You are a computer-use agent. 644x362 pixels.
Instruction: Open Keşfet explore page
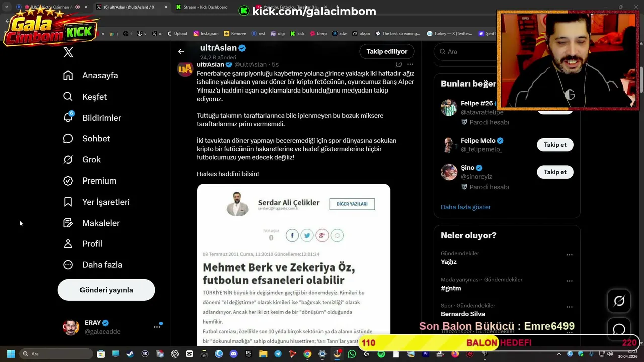[x=85, y=97]
